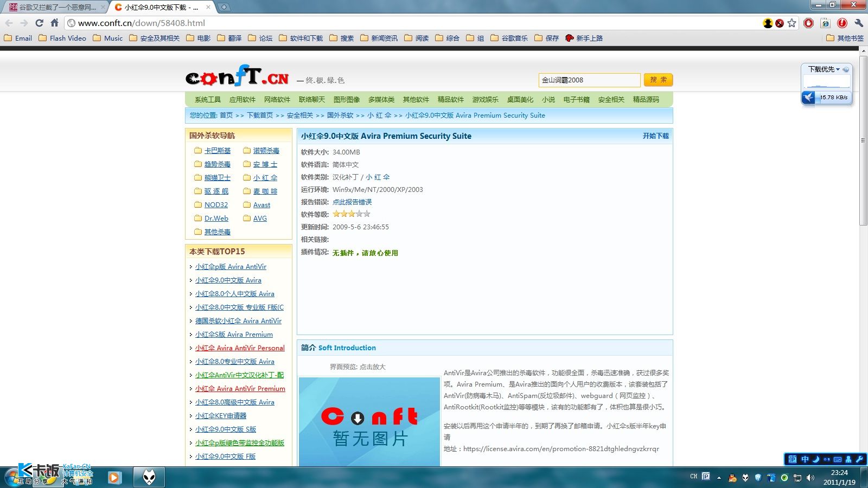Open 图形图像 in site navigation
The height and width of the screenshot is (488, 868).
(x=347, y=99)
